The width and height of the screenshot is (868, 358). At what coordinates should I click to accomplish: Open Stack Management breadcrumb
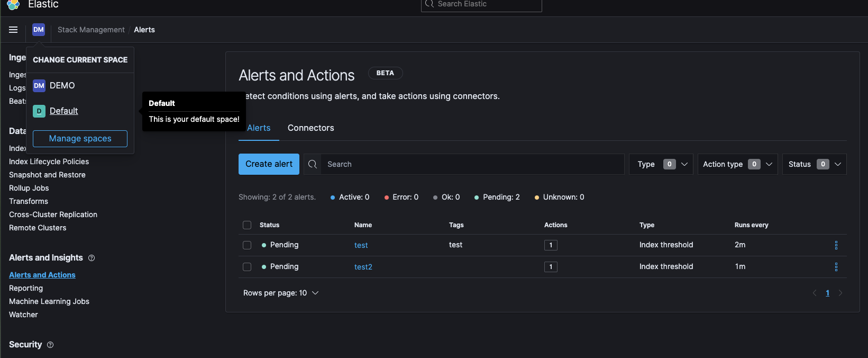pyautogui.click(x=91, y=30)
